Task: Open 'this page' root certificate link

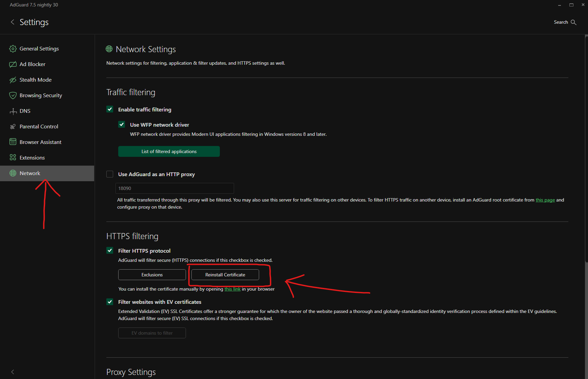Action: [545, 200]
